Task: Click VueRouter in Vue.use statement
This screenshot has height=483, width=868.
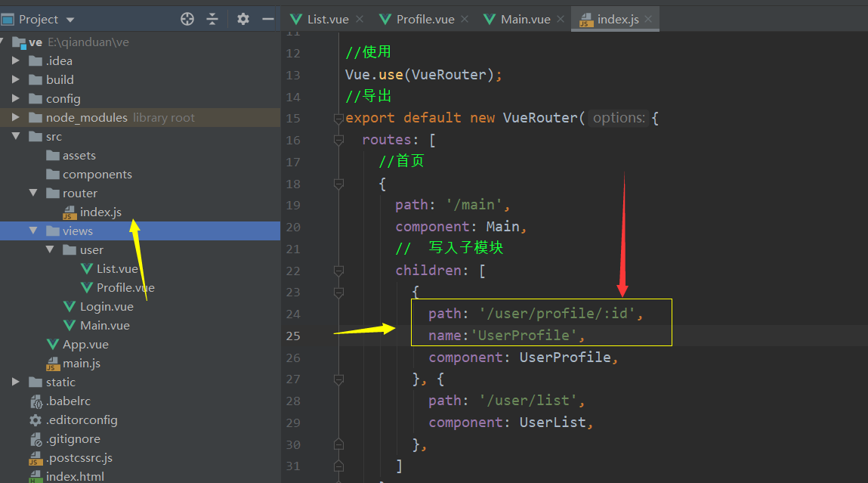Action: 449,75
